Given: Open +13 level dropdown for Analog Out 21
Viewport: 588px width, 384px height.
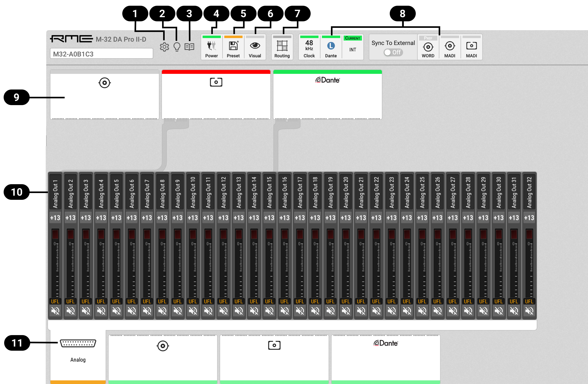Looking at the screenshot, I should coord(361,217).
